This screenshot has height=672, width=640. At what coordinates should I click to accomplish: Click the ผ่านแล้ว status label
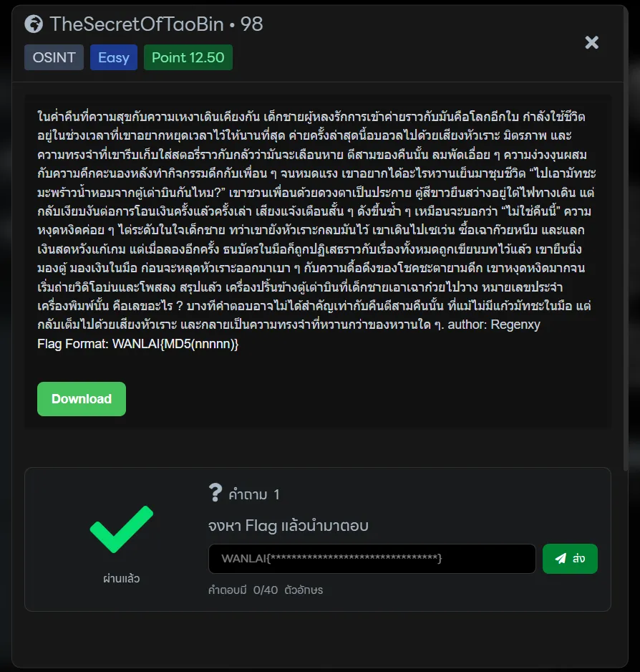click(121, 579)
